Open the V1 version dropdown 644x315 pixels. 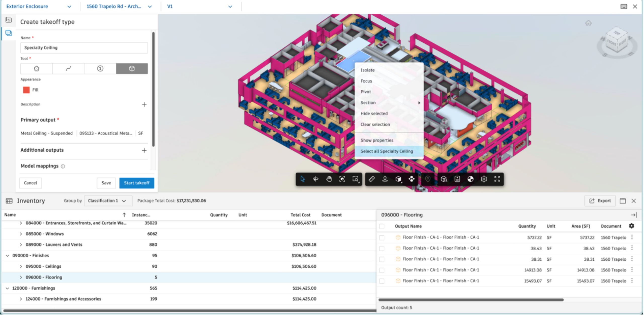(x=200, y=7)
